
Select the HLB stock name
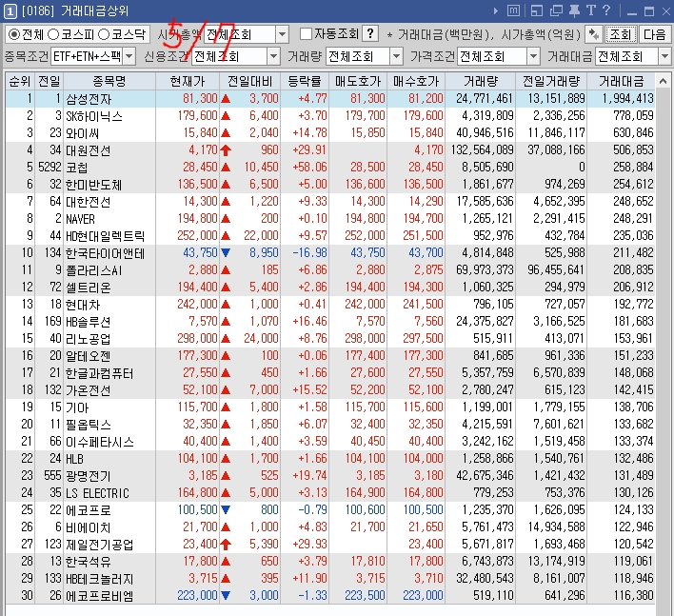74,459
